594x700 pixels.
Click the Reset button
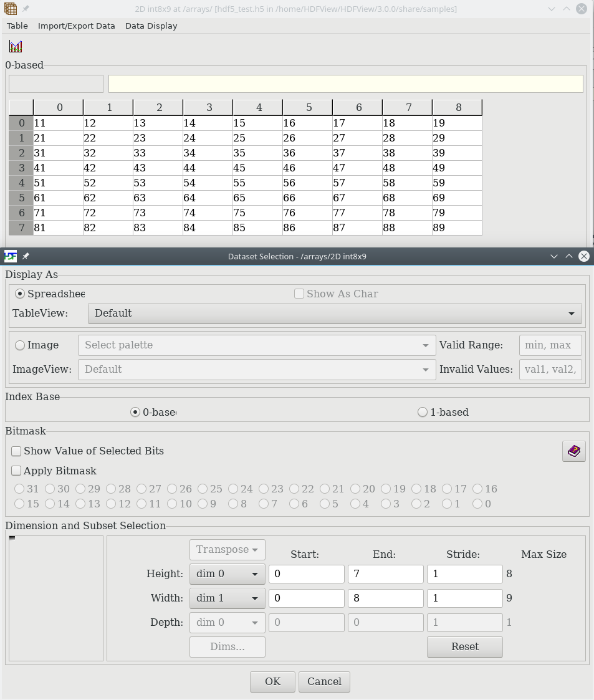[464, 646]
